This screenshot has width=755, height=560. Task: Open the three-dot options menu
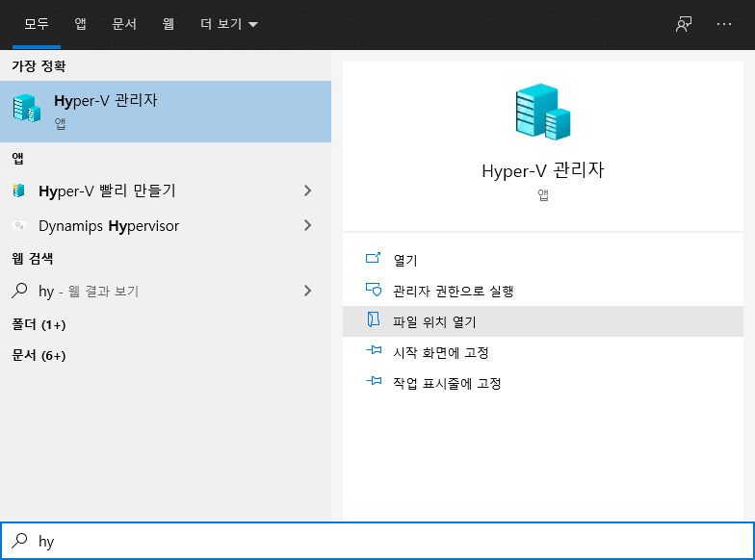(724, 24)
